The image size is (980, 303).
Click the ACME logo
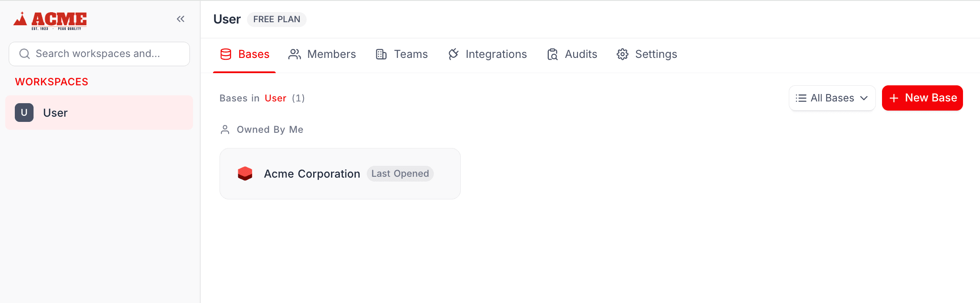pyautogui.click(x=50, y=20)
